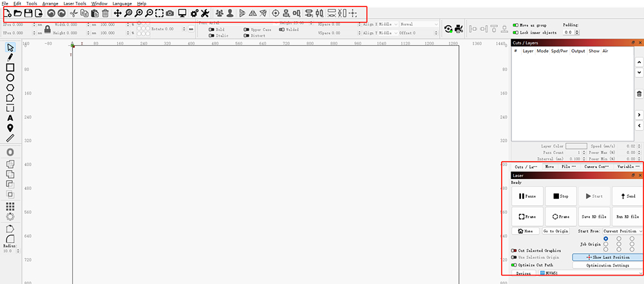Save the project with the floppy disk icon
The width and height of the screenshot is (644, 284).
(28, 14)
